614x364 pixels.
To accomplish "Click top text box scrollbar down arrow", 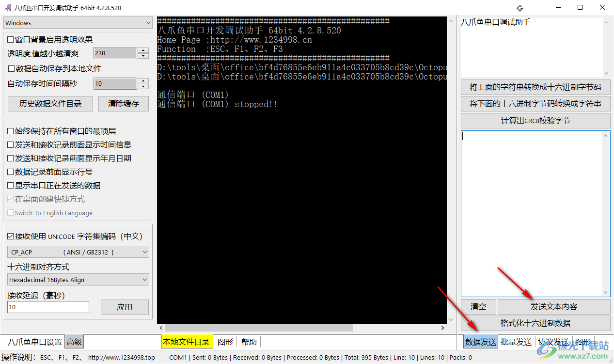I will (606, 72).
